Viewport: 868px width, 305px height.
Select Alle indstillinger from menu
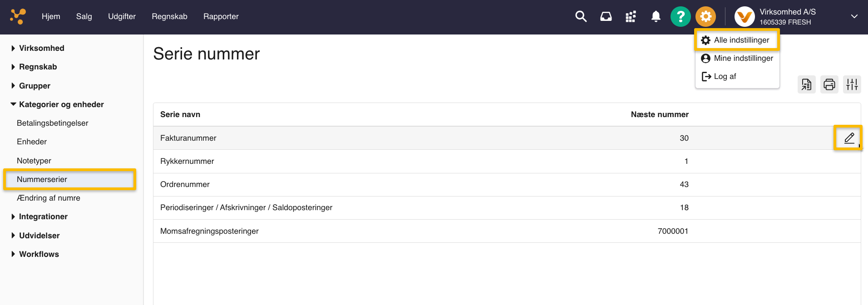741,40
